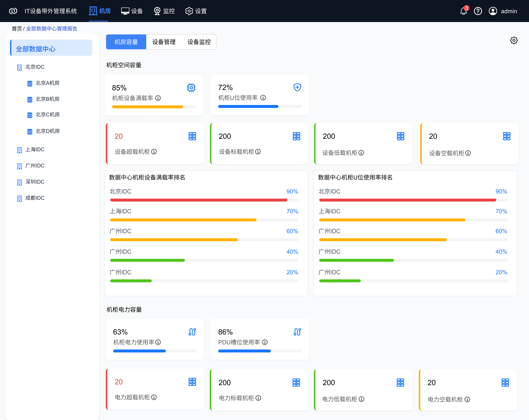
Task: Click the 72% 机柜U位使用率 progress bar
Action: pyautogui.click(x=260, y=106)
